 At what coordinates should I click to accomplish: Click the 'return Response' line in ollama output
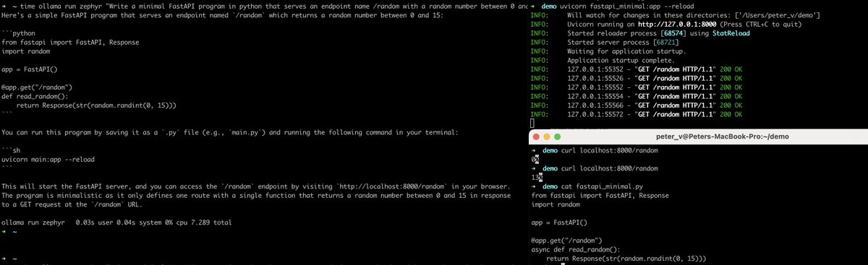click(x=96, y=105)
